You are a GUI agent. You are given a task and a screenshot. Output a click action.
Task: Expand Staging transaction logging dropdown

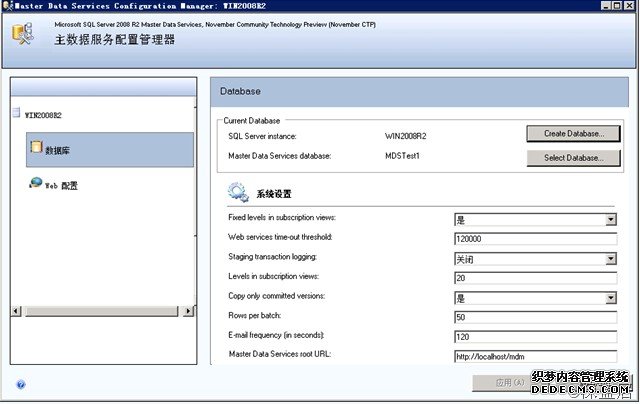[610, 259]
